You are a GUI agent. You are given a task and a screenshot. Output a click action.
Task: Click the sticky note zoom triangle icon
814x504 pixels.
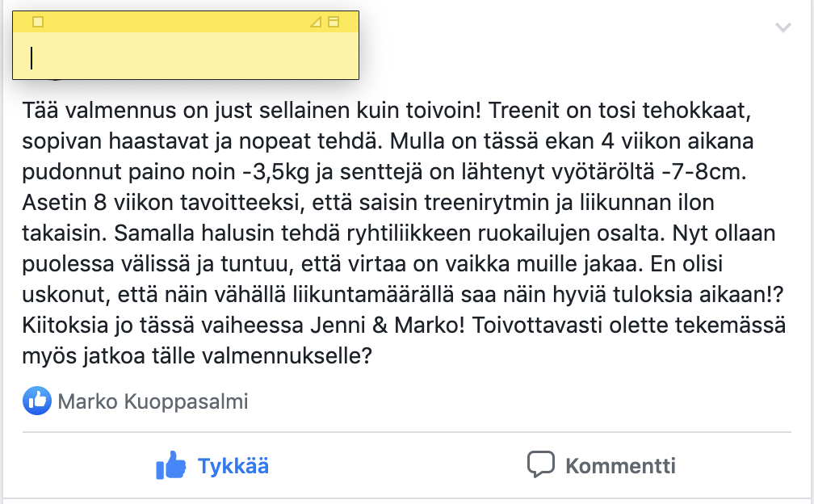(316, 22)
